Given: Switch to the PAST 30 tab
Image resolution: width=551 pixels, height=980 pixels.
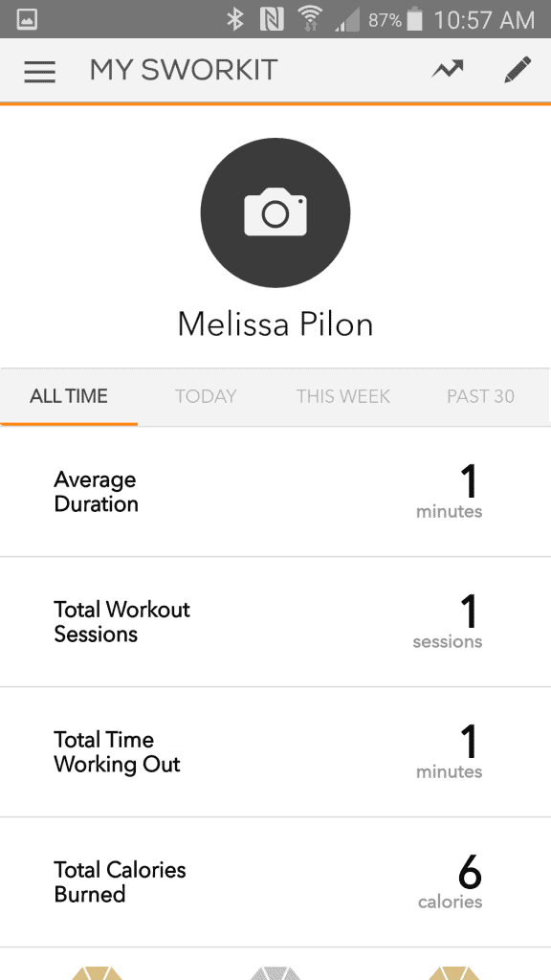Looking at the screenshot, I should pyautogui.click(x=480, y=396).
